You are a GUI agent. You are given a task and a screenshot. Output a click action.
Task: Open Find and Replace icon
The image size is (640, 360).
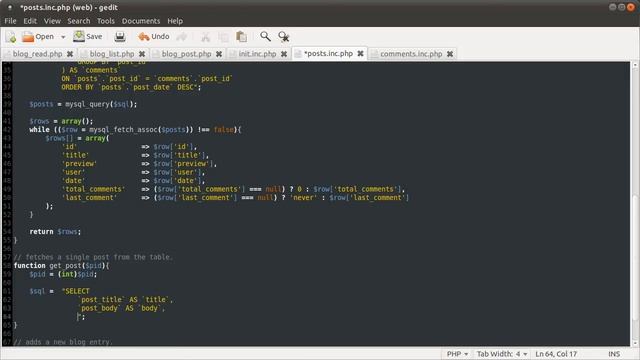coord(284,37)
